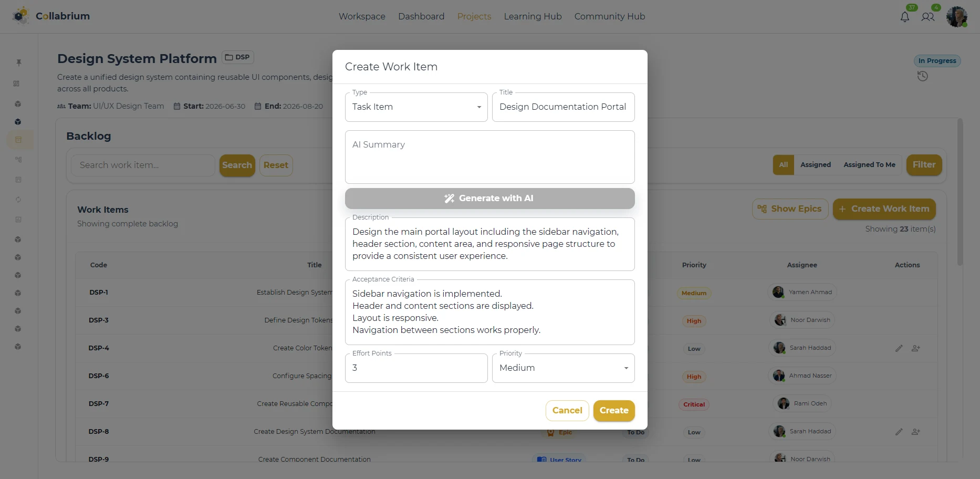Open the bar chart reports icon in the sidebar
This screenshot has height=479, width=980.
click(18, 220)
